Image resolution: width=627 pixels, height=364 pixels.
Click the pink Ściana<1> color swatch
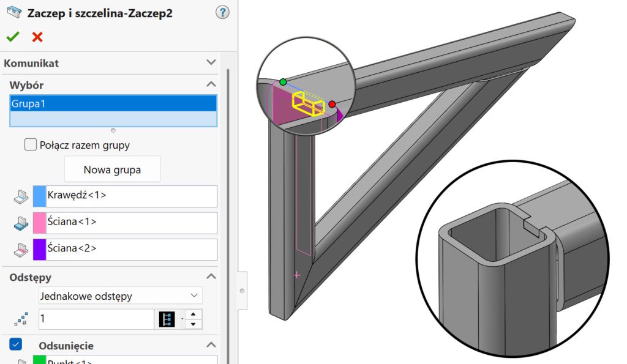click(x=39, y=223)
